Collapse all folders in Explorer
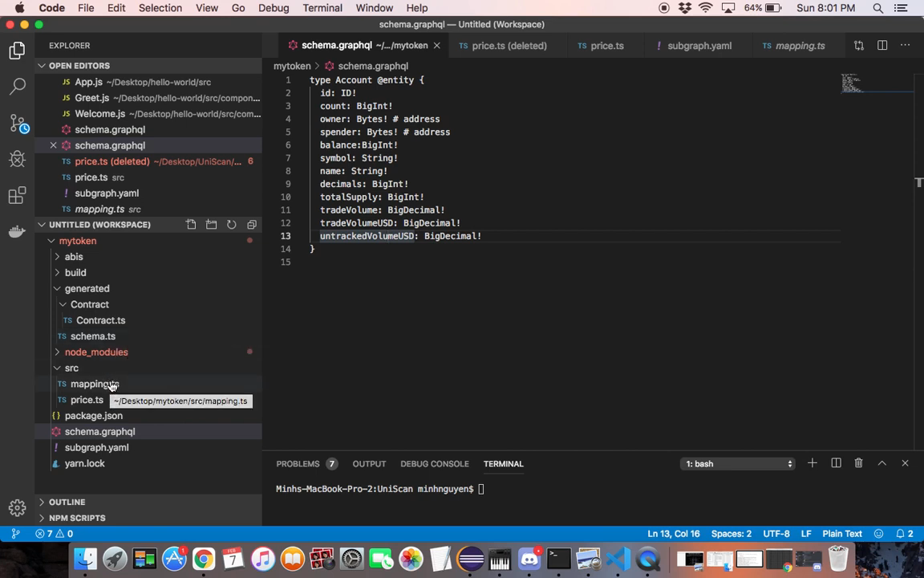This screenshot has height=578, width=924. (252, 225)
